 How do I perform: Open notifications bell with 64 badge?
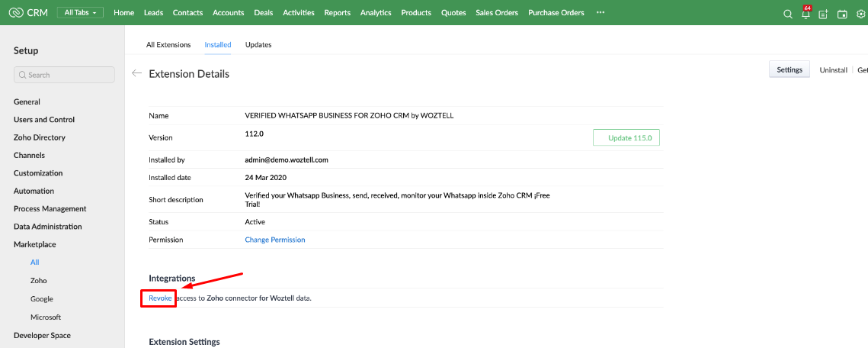(x=806, y=13)
